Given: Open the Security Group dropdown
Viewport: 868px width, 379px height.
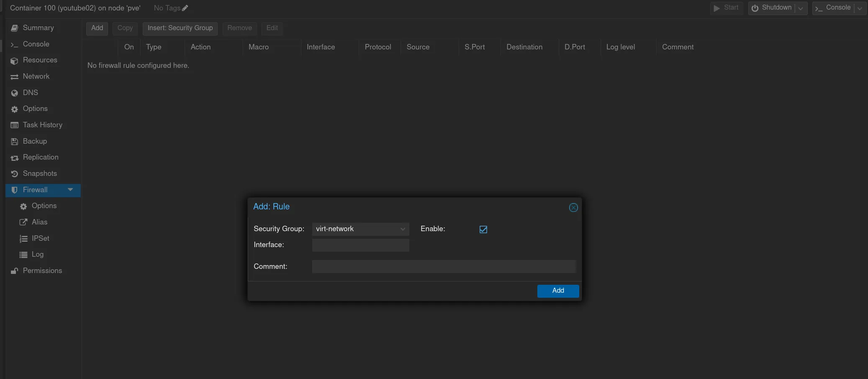Looking at the screenshot, I should tap(403, 229).
